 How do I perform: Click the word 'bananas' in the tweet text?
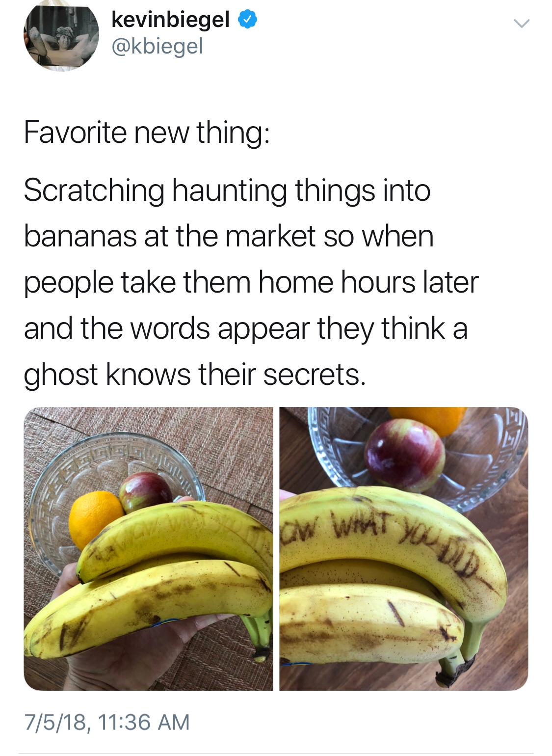[x=81, y=236]
